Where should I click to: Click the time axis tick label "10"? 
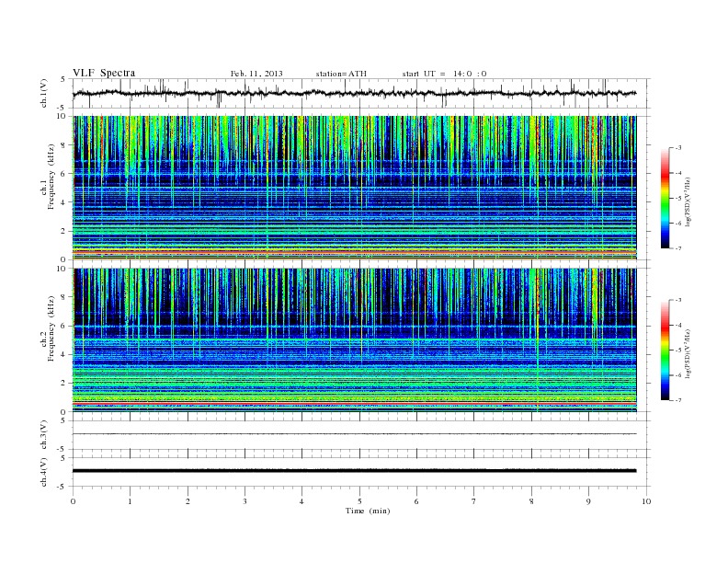[x=646, y=501]
